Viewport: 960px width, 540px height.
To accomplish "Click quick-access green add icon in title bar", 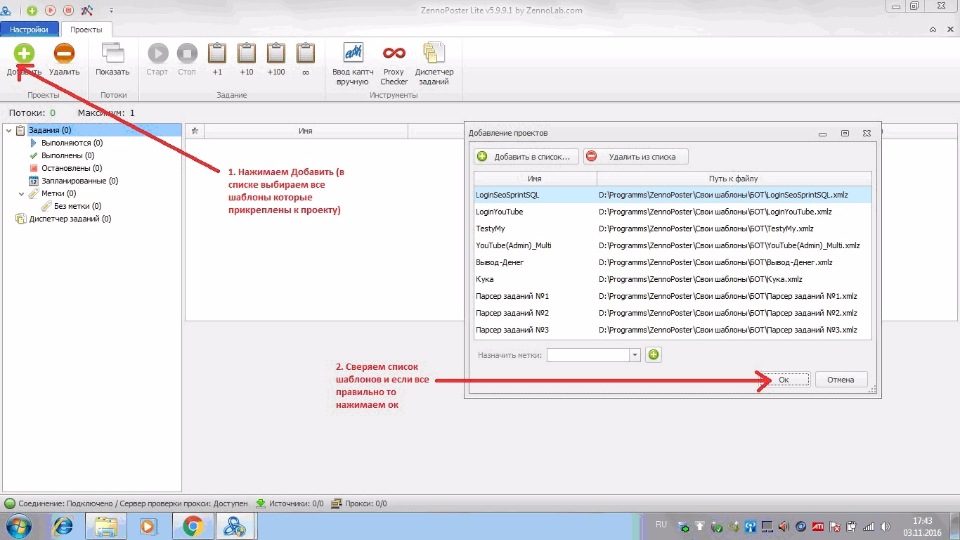I will (32, 10).
